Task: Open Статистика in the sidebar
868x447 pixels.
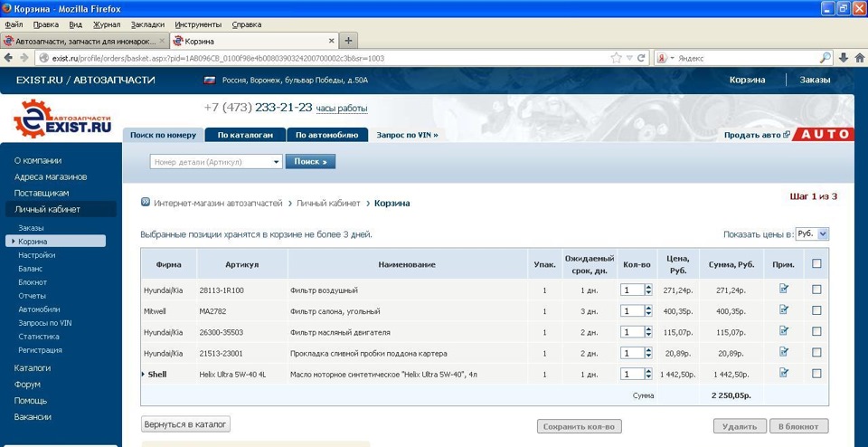Action: click(39, 337)
